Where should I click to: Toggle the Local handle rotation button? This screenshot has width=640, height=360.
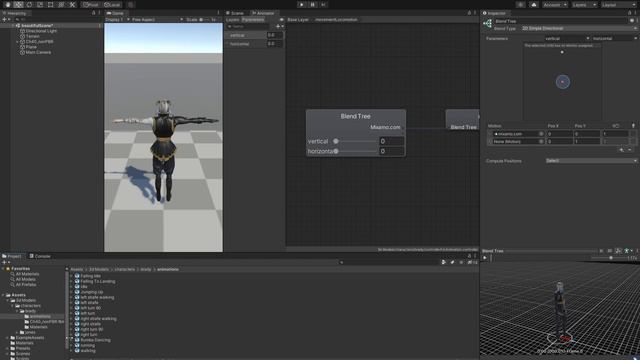112,4
